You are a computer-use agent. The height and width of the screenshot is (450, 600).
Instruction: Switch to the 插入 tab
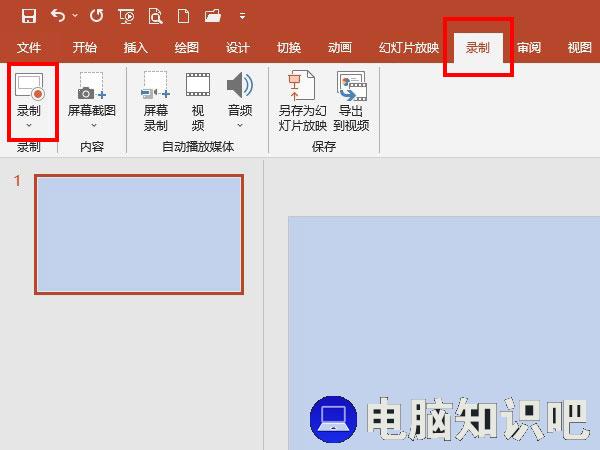pos(135,47)
